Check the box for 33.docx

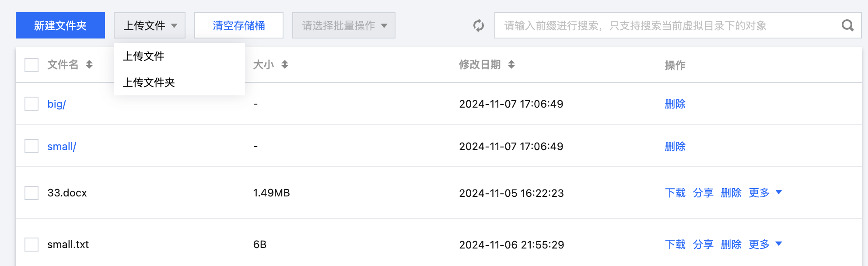pos(31,193)
